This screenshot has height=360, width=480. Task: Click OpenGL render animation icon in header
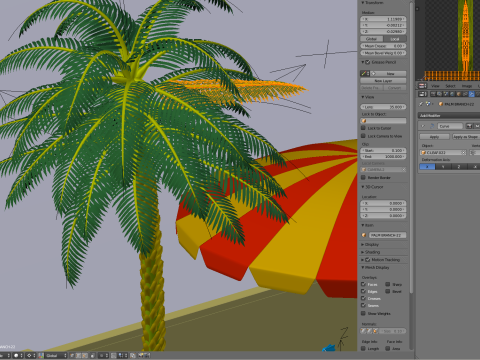[147, 355]
